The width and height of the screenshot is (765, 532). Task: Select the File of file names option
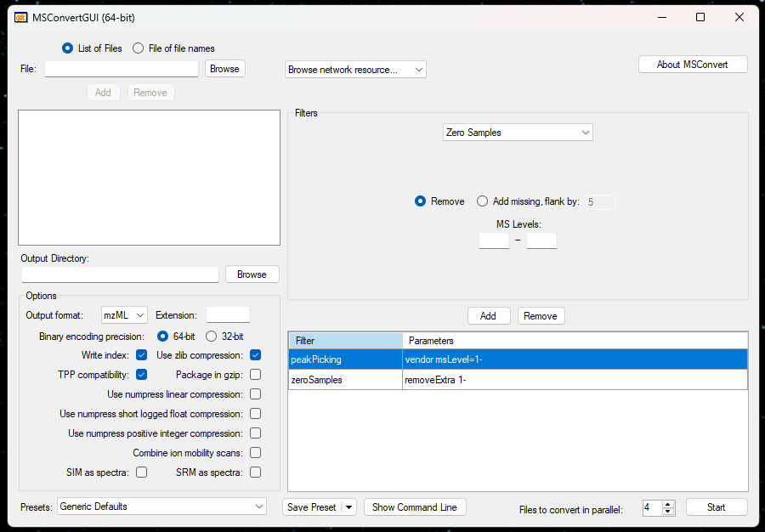point(139,48)
